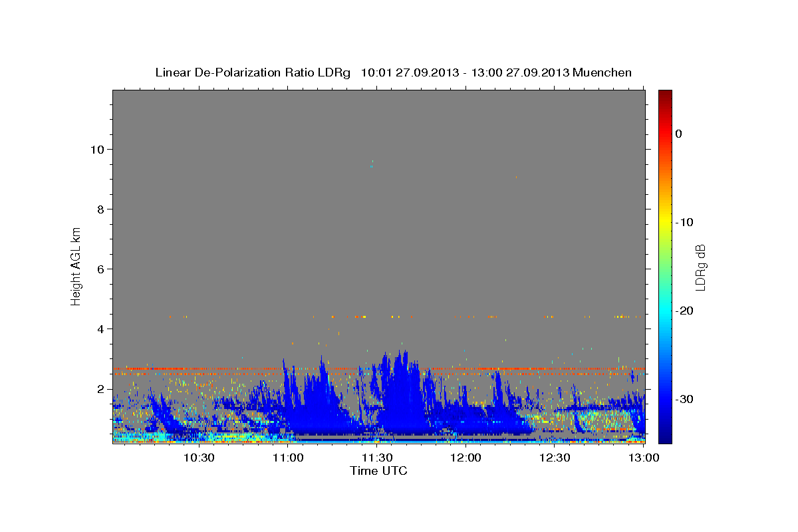Click the height tick label 2
Image resolution: width=798 pixels, height=532 pixels.
click(99, 389)
